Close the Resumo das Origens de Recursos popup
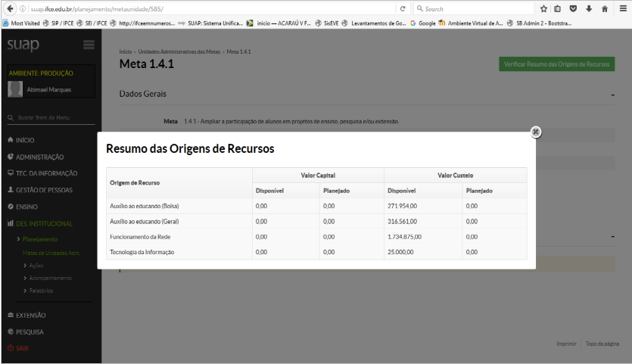The image size is (632, 364). 536,132
